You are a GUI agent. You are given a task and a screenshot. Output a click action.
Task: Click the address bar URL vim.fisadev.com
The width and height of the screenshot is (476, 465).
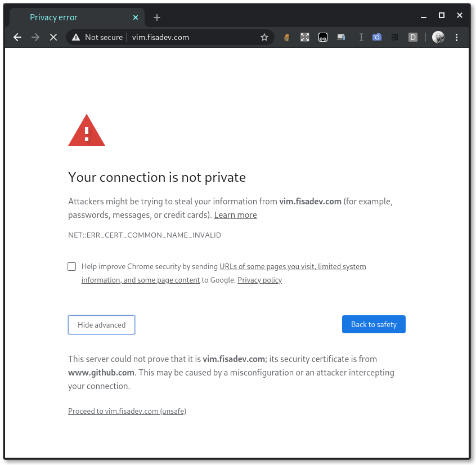pyautogui.click(x=160, y=37)
